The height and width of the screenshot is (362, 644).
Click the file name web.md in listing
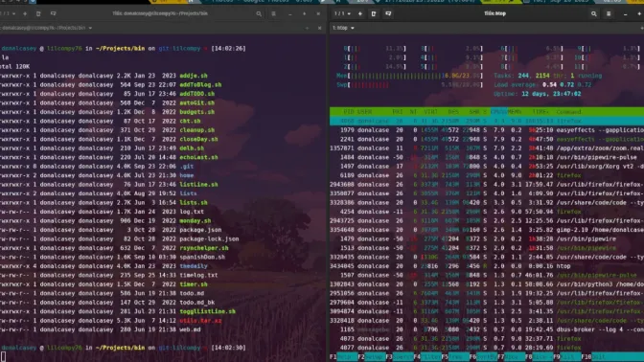click(190, 329)
